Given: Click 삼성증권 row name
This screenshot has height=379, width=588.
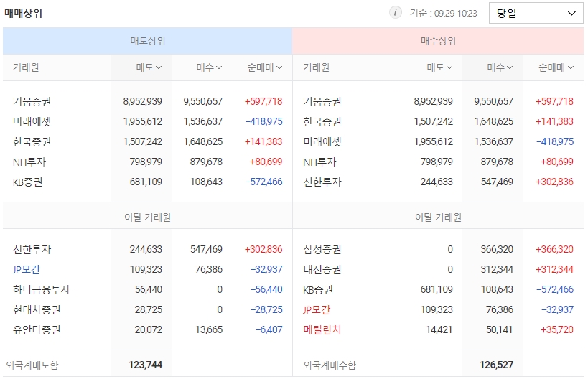Looking at the screenshot, I should [x=322, y=249].
